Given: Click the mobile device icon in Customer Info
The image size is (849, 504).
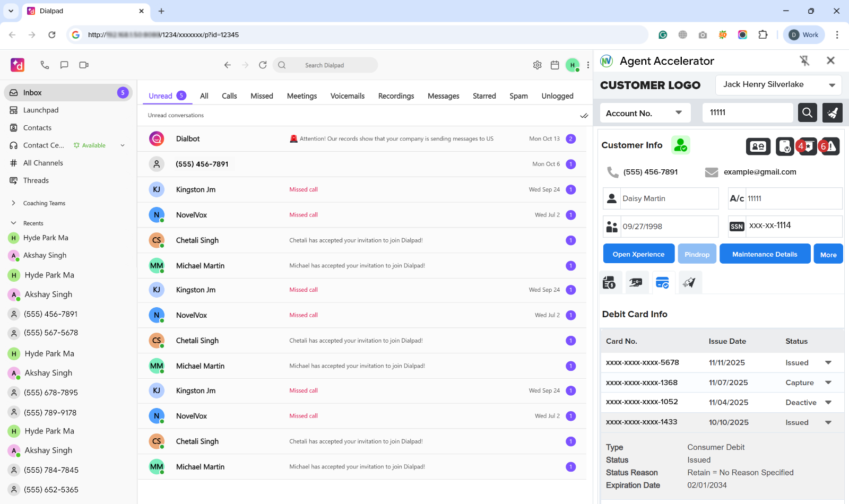Looking at the screenshot, I should [x=785, y=146].
